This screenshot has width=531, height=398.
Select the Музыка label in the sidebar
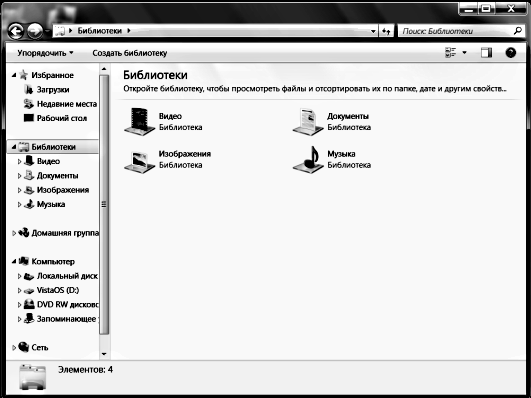pos(51,204)
